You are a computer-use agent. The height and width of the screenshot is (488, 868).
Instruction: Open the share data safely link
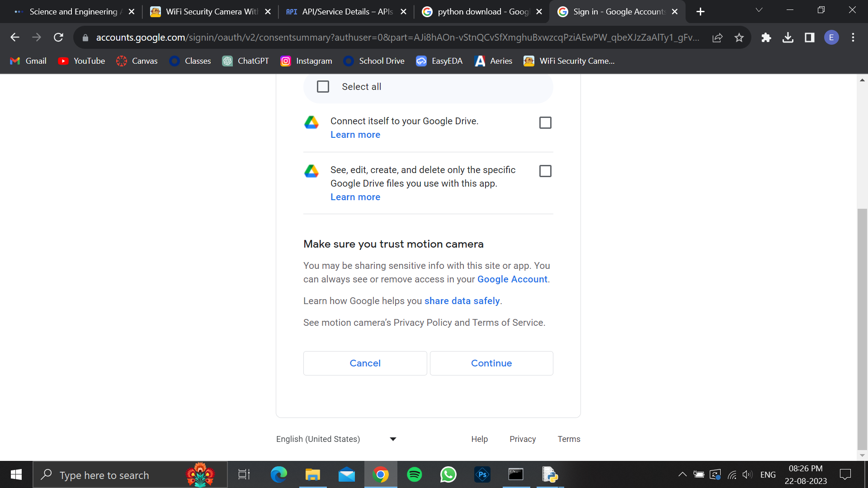(462, 301)
